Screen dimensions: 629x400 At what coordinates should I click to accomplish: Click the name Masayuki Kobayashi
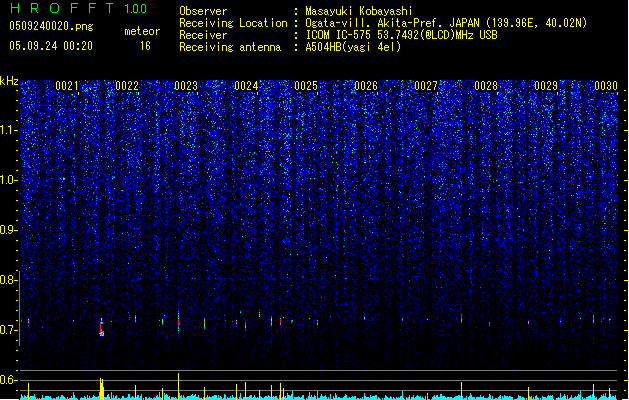pyautogui.click(x=359, y=11)
